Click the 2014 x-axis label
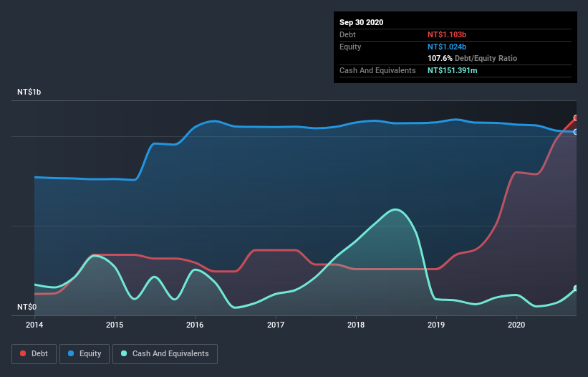Viewport: 588px width, 377px height. point(34,325)
